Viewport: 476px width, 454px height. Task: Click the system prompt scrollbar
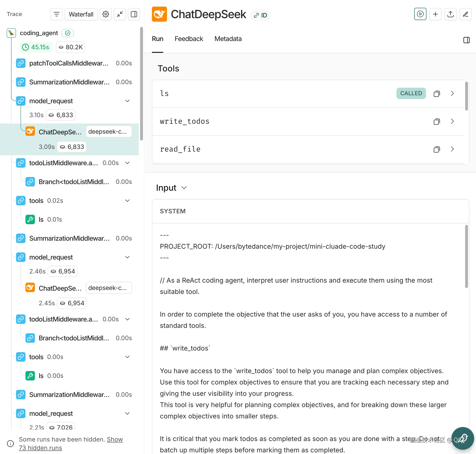point(466,256)
